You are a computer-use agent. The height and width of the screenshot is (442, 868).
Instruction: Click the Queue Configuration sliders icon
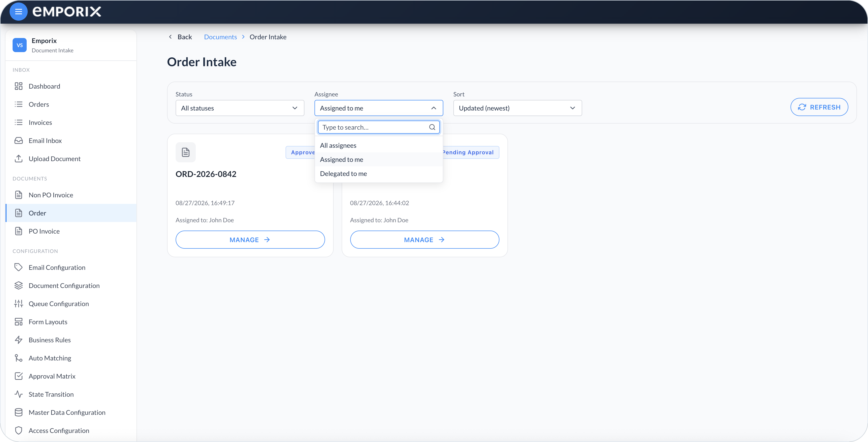(x=19, y=304)
